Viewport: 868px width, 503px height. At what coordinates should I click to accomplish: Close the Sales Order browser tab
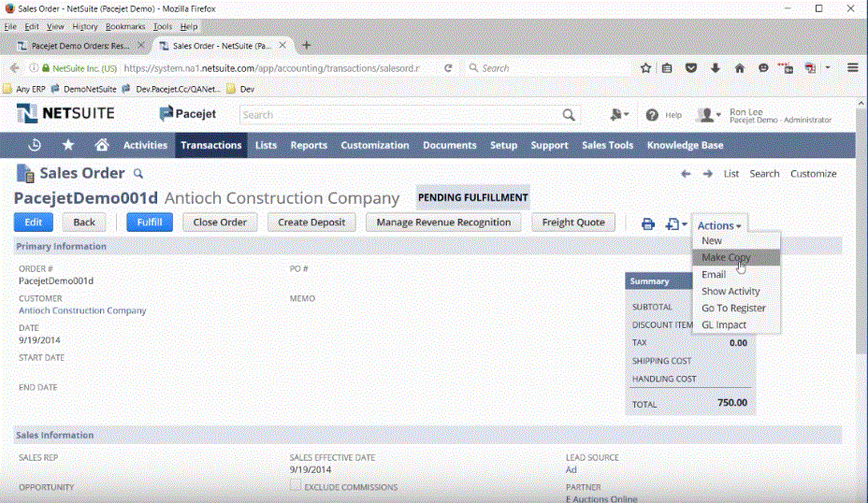click(x=282, y=46)
